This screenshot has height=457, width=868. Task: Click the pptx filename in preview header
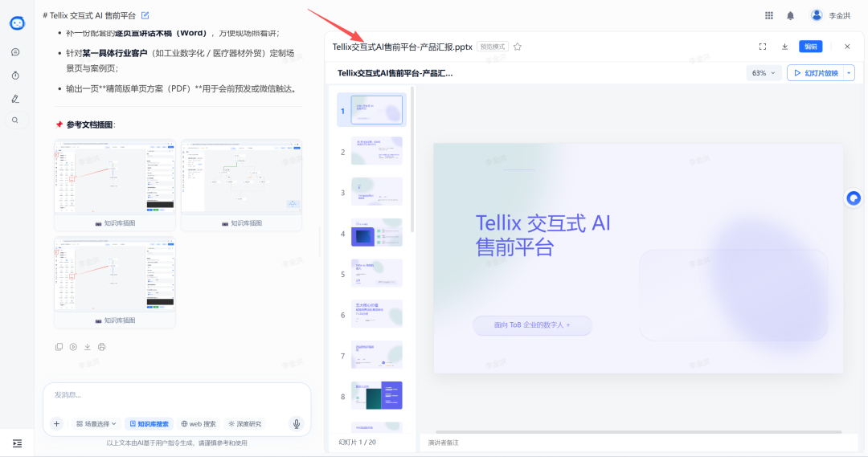click(403, 47)
